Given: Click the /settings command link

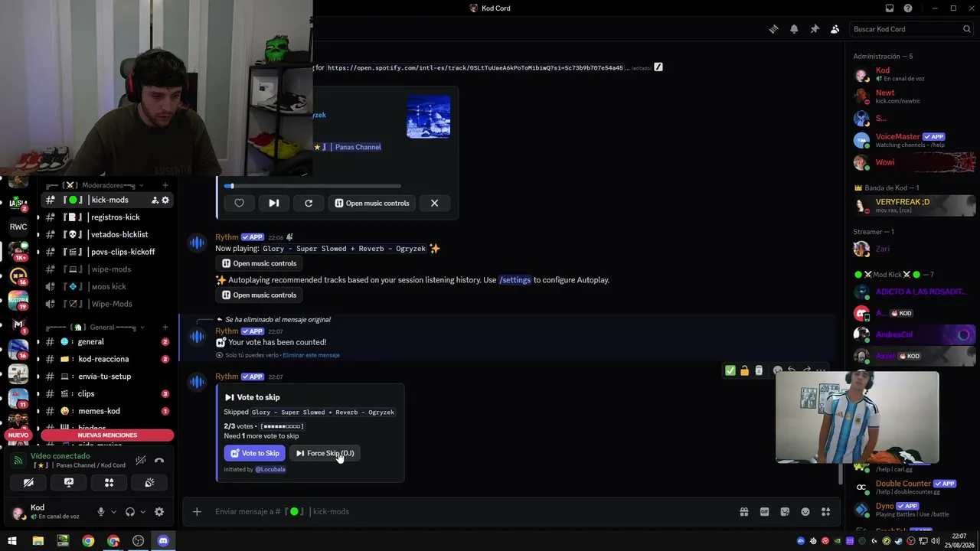Looking at the screenshot, I should [x=514, y=280].
